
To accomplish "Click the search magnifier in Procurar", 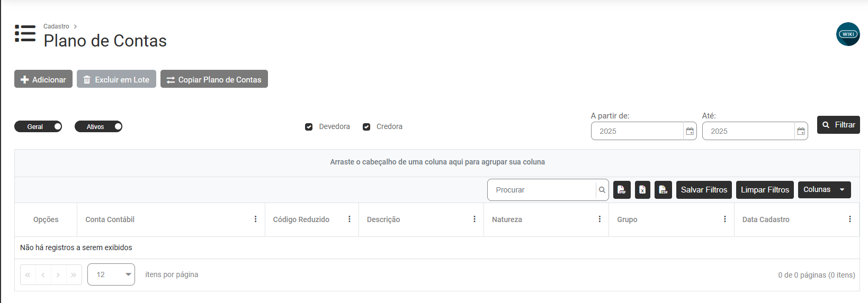I will (602, 190).
